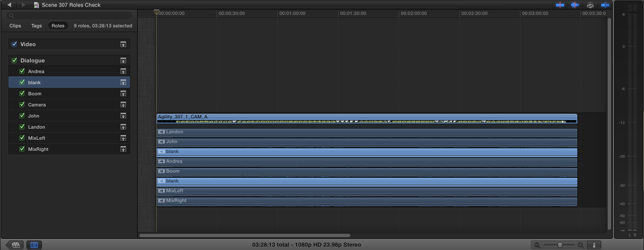Click the vertical timeline scrollbar
Image resolution: width=644 pixels, height=250 pixels.
609,124
